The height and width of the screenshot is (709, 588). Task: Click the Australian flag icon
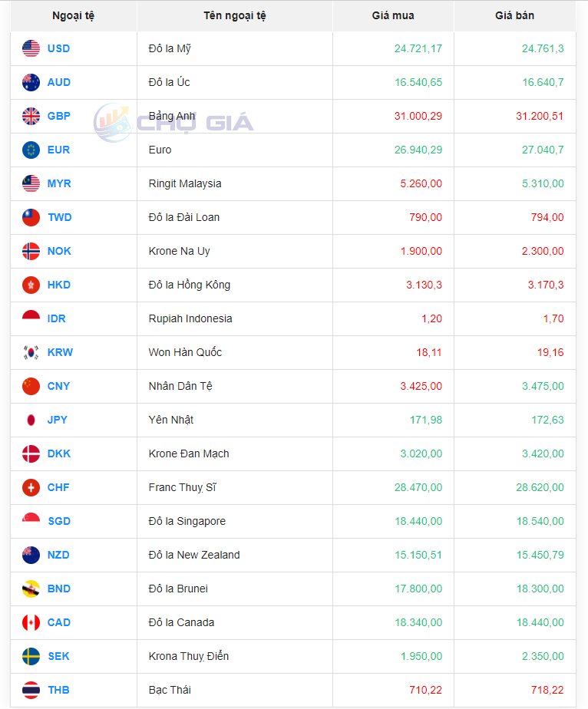[31, 82]
